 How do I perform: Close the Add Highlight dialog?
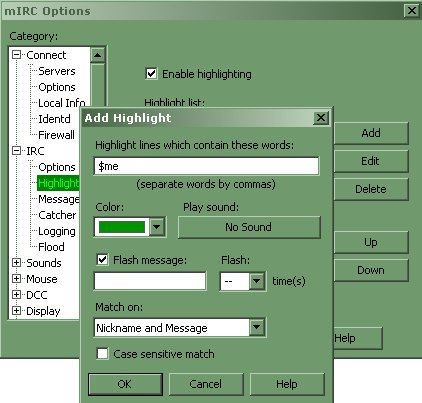click(321, 117)
